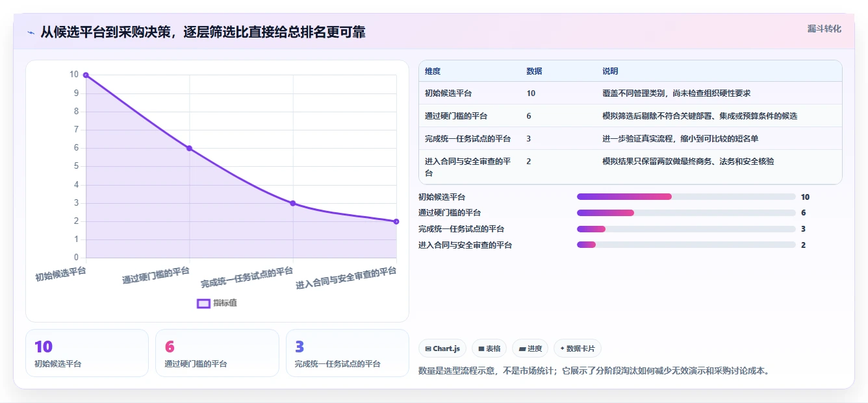Click x-axis label 完成统一任务试点的平台 on chart

[x=247, y=277]
